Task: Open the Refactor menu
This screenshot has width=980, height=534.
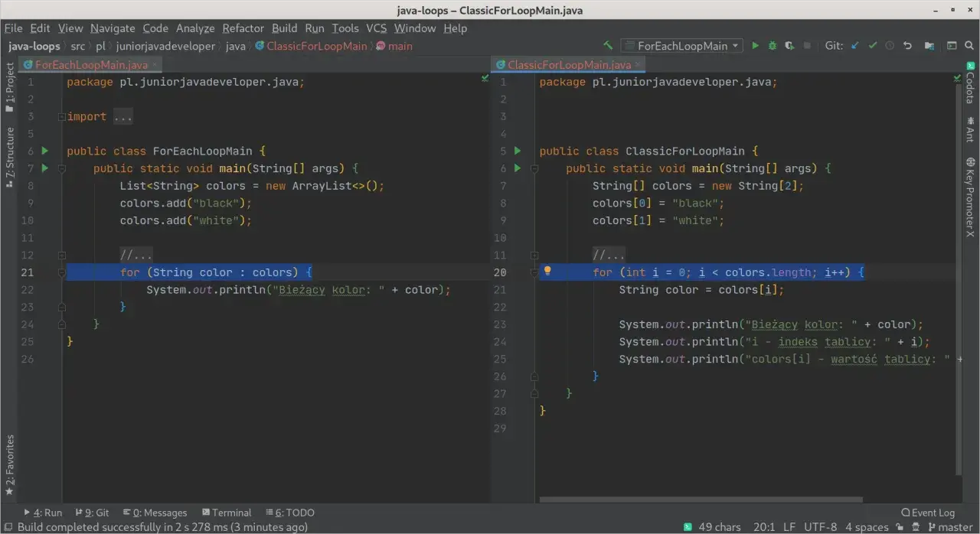Action: 243,28
